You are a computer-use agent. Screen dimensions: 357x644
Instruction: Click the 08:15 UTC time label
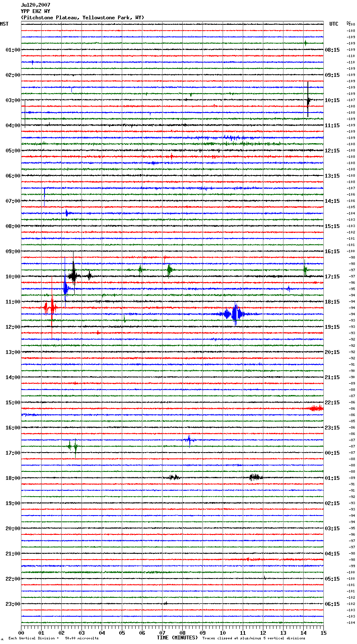tap(332, 50)
